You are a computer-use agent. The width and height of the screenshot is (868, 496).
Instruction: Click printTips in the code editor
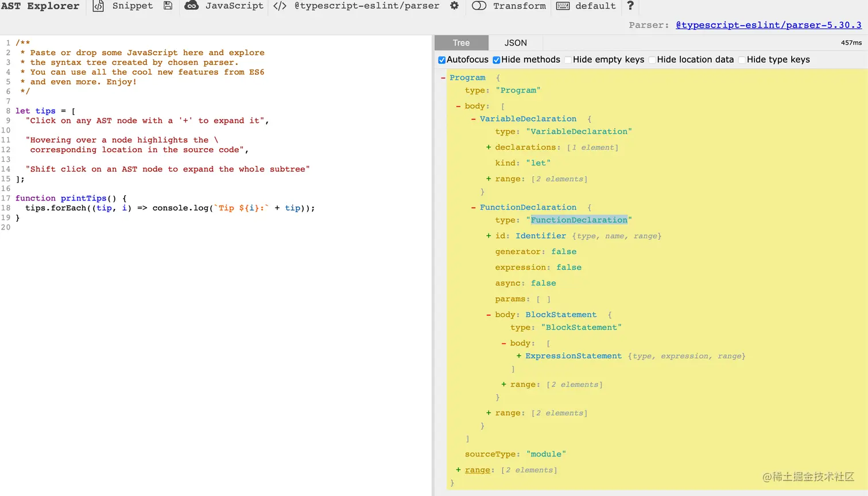84,198
